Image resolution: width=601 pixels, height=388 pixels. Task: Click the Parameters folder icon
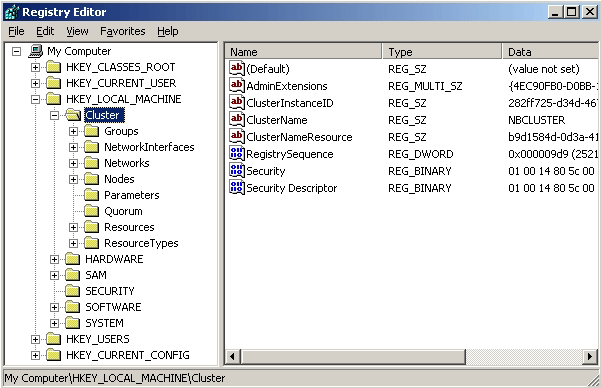point(92,196)
